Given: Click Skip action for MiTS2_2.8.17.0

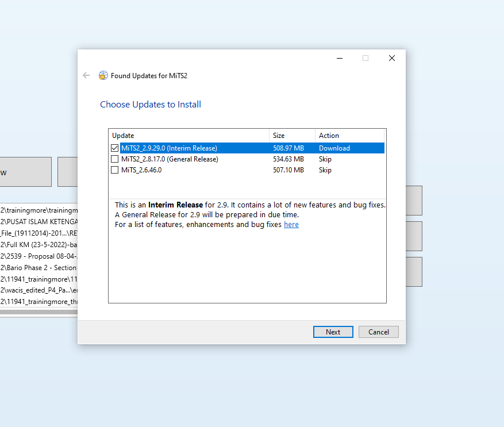Looking at the screenshot, I should click(325, 159).
